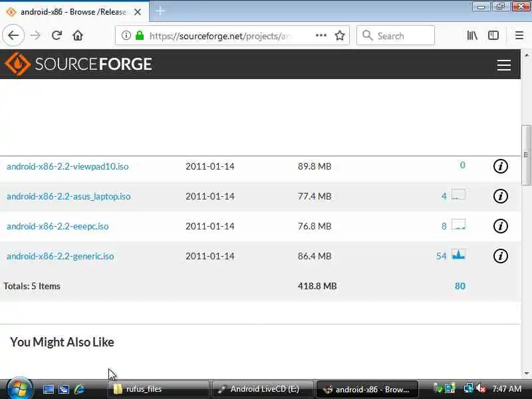Open the SourceForge site menu
Viewport: 532px width, 399px height.
(504, 65)
